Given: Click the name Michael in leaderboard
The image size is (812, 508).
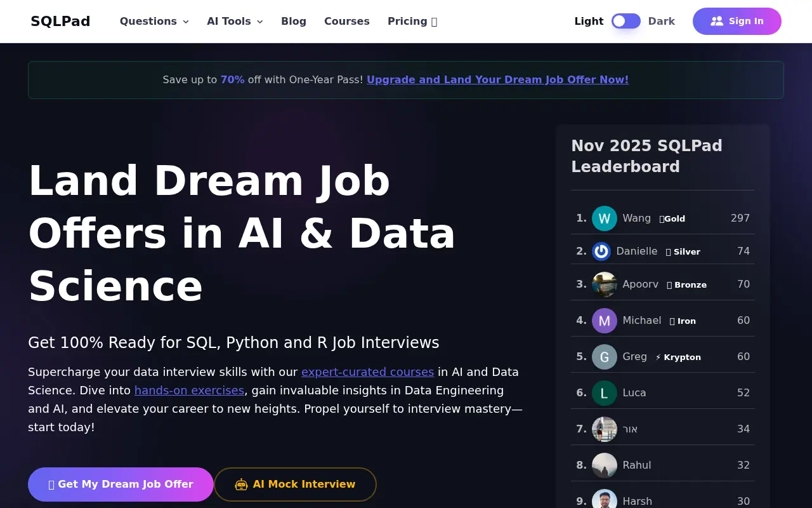Looking at the screenshot, I should pyautogui.click(x=642, y=321).
